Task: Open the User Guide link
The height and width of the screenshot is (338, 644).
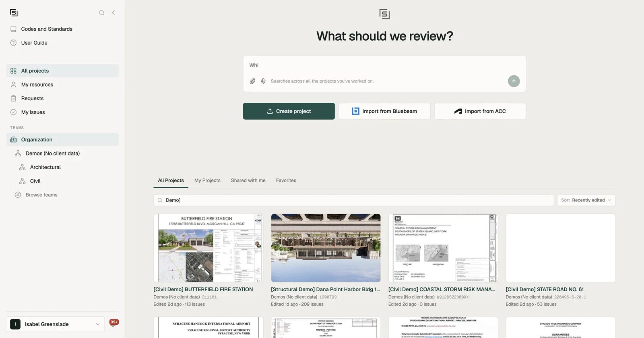Action: tap(34, 43)
